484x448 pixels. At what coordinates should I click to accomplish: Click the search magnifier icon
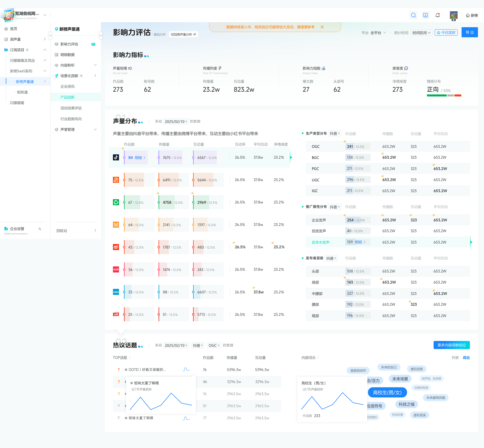point(413,15)
